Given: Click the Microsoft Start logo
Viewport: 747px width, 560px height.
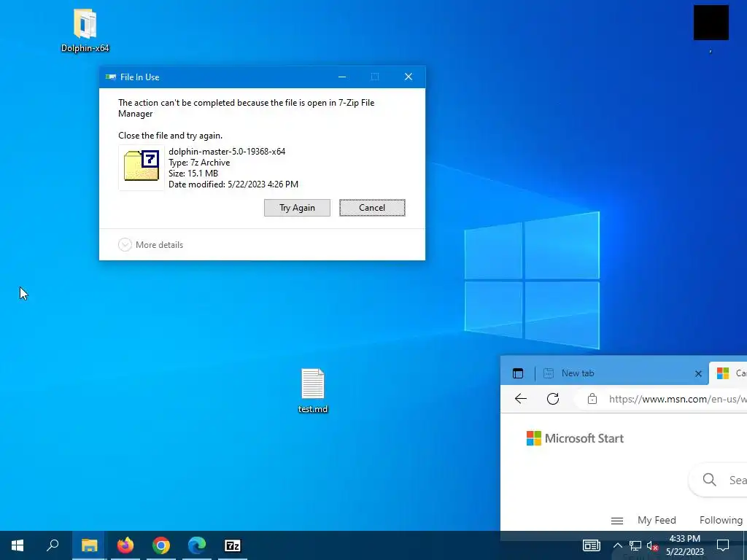Looking at the screenshot, I should coord(575,438).
